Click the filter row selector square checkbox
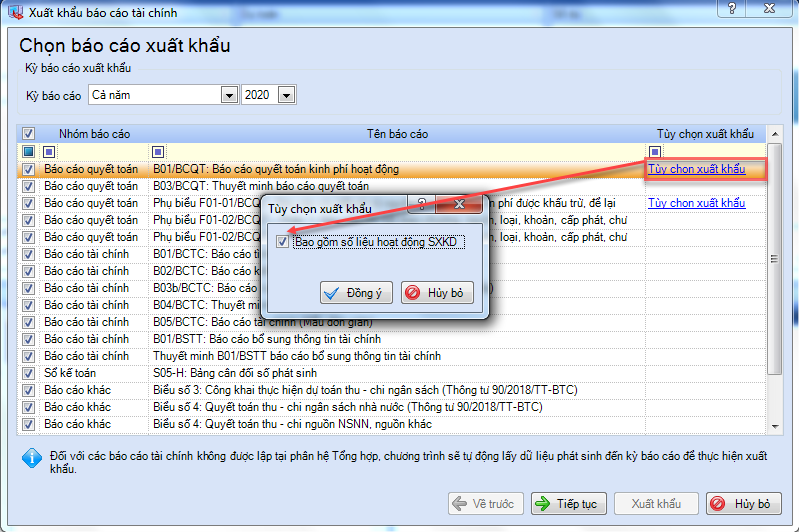This screenshot has height=532, width=799. pos(28,152)
